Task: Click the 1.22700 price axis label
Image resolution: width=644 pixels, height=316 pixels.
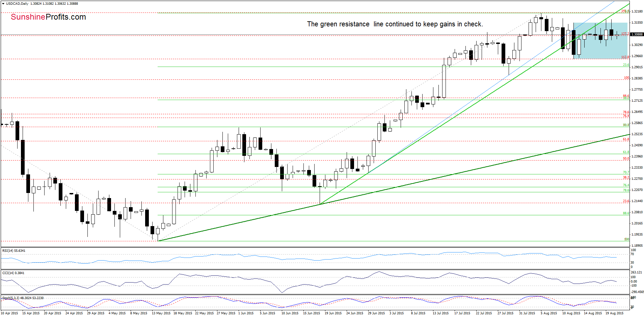Action: click(637, 179)
